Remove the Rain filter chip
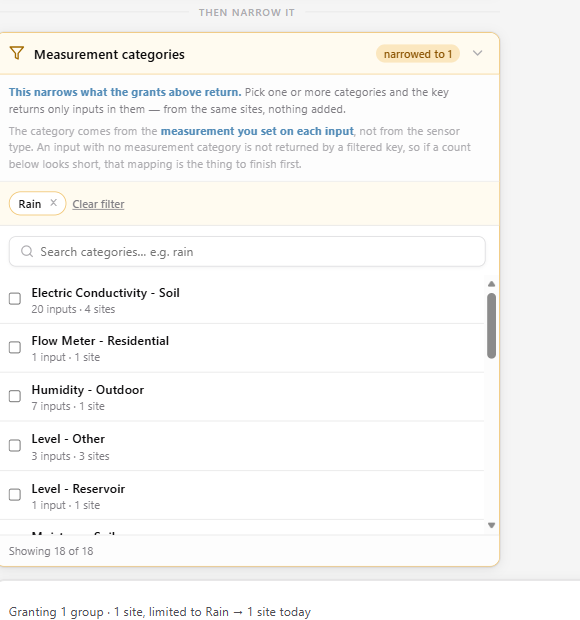Image resolution: width=580 pixels, height=620 pixels. point(53,203)
